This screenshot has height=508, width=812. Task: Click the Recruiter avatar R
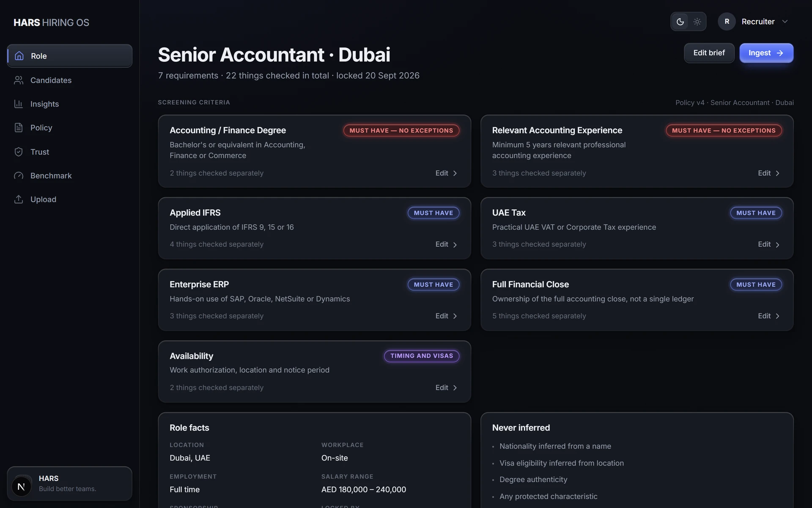point(727,22)
